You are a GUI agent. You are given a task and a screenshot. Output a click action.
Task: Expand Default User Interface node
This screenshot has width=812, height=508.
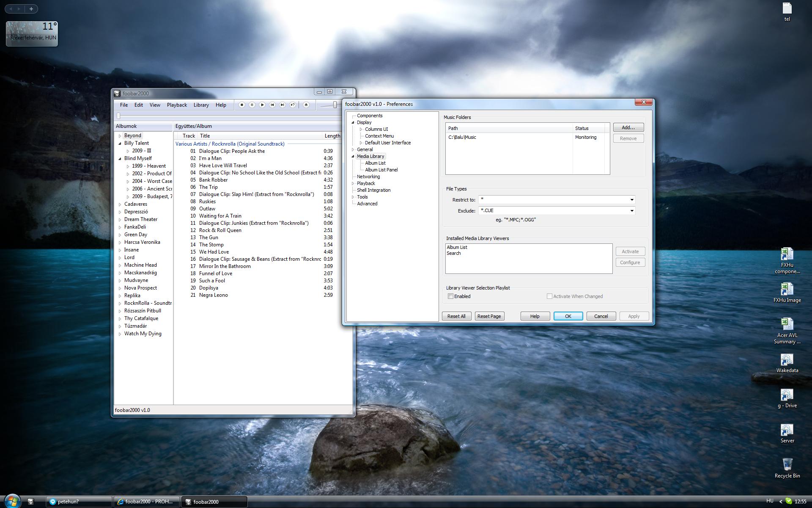coord(361,143)
